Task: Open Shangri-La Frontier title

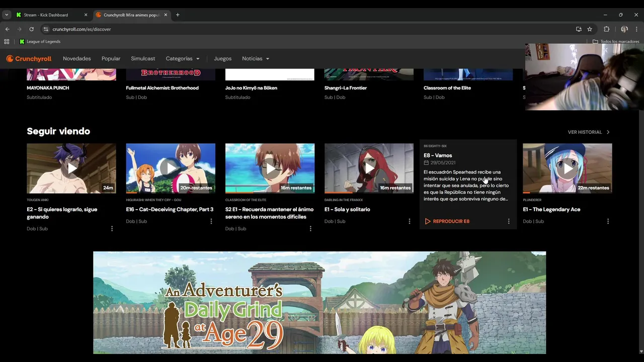Action: pyautogui.click(x=346, y=88)
